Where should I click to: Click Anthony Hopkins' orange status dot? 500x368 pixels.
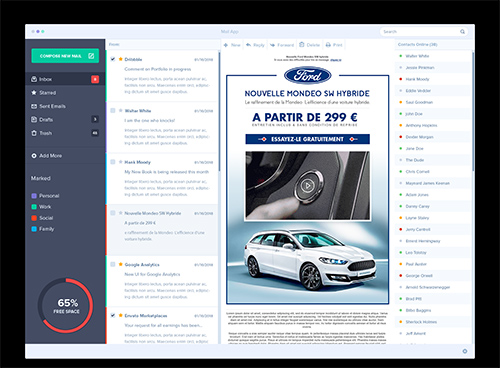pyautogui.click(x=400, y=125)
